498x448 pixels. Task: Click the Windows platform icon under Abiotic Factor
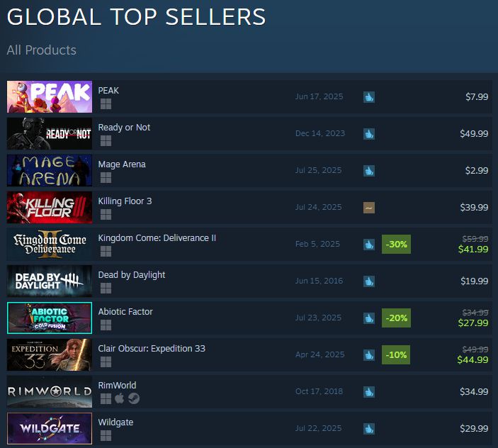(106, 325)
